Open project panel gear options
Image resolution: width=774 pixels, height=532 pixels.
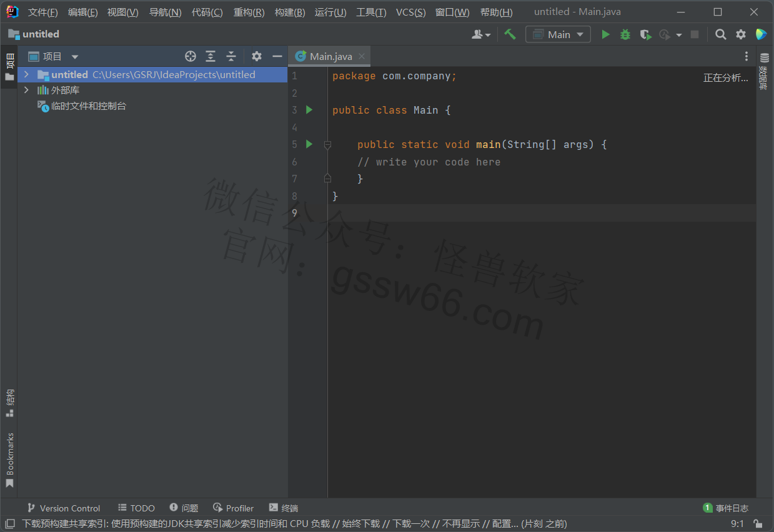click(256, 56)
